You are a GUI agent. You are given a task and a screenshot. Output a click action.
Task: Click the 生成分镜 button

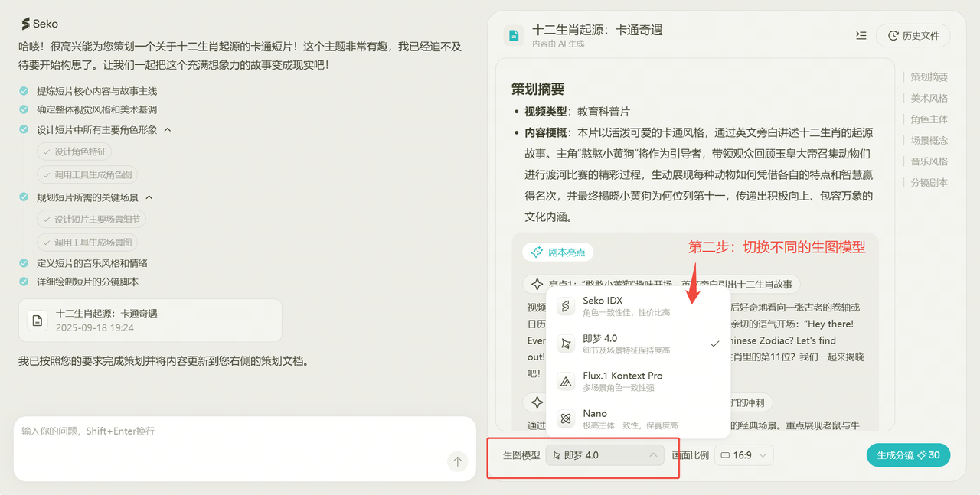(x=908, y=455)
